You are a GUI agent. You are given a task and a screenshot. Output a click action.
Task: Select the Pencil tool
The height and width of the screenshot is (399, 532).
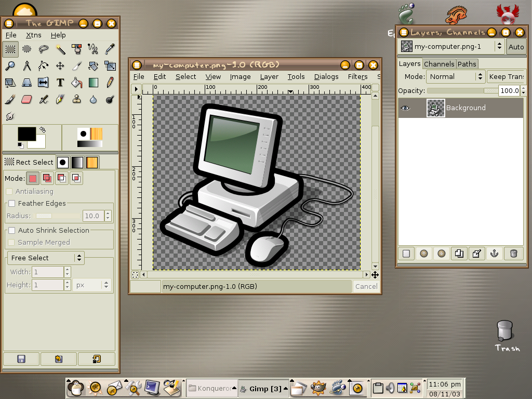(110, 83)
